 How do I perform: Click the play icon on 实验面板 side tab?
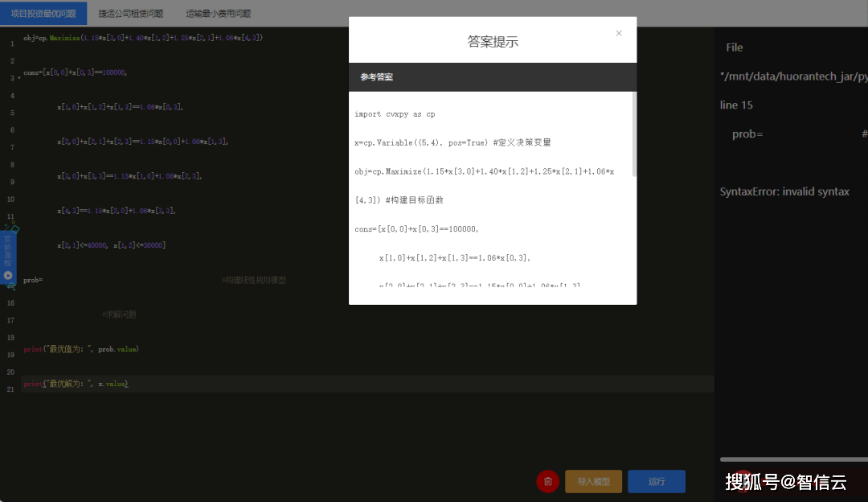8,275
